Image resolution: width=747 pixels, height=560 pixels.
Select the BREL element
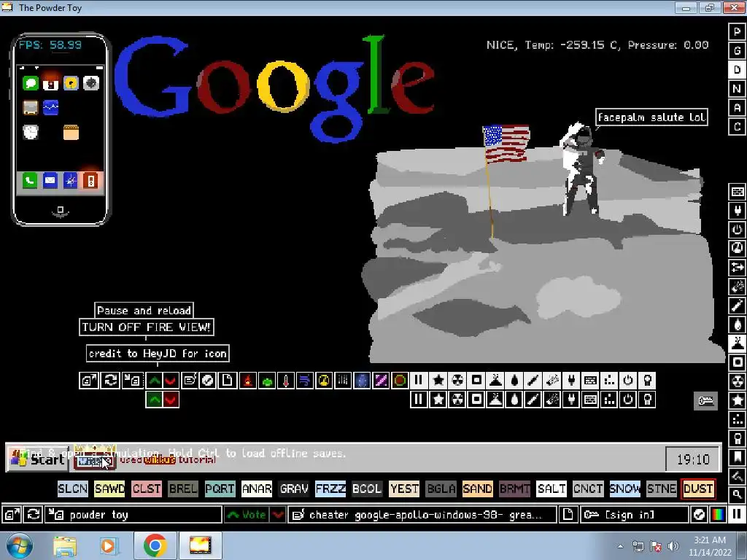point(183,489)
